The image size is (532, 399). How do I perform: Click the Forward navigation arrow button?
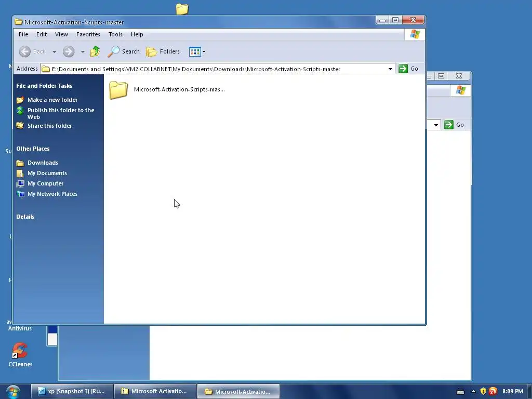(x=69, y=51)
